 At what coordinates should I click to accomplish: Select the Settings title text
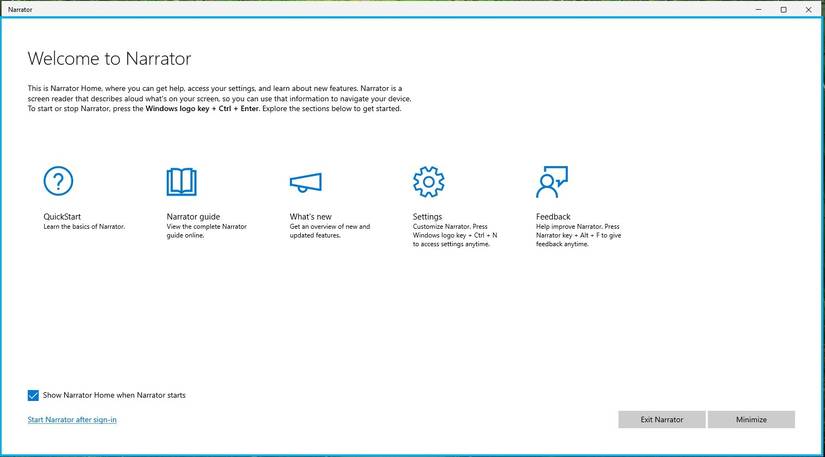[427, 217]
